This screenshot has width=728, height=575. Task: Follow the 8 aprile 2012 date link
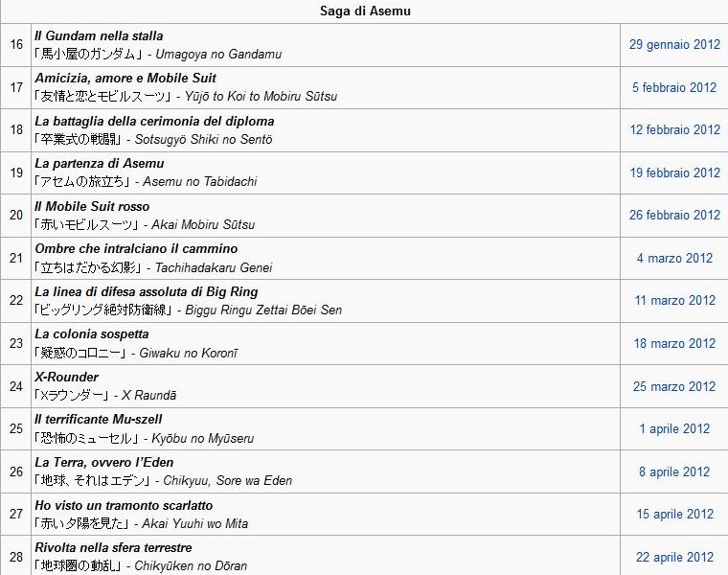[674, 471]
